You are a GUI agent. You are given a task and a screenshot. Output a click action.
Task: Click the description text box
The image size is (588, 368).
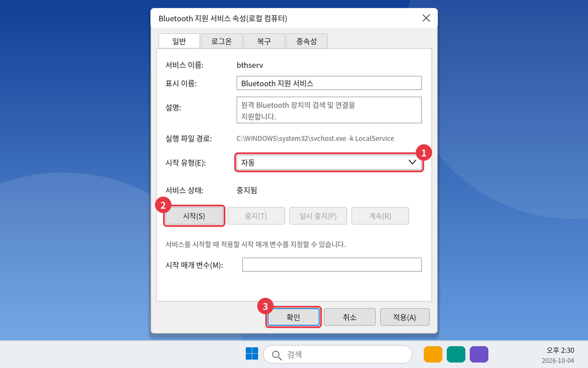pyautogui.click(x=329, y=110)
